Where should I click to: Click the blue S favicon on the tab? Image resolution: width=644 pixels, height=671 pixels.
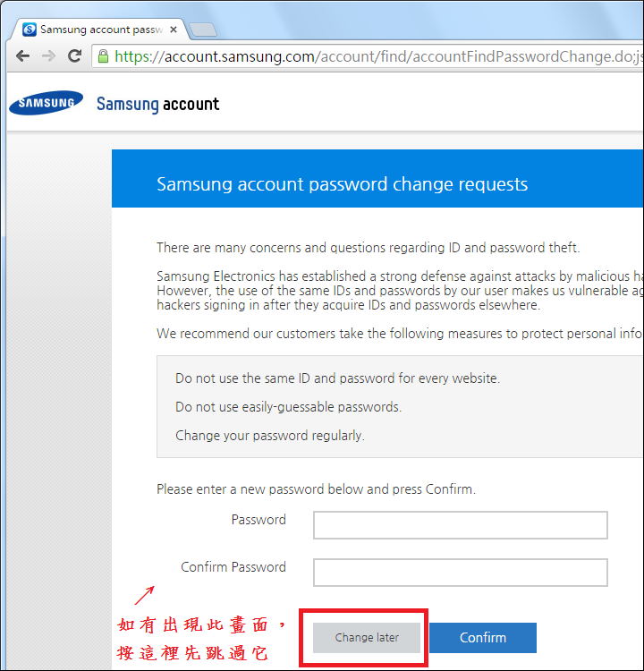click(30, 30)
